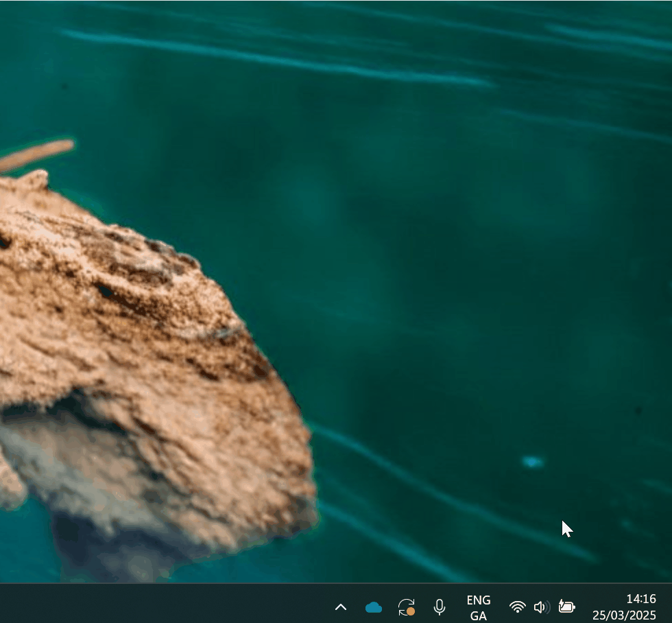Open the OneDrive cloud icon
This screenshot has height=623, width=672.
click(x=374, y=607)
